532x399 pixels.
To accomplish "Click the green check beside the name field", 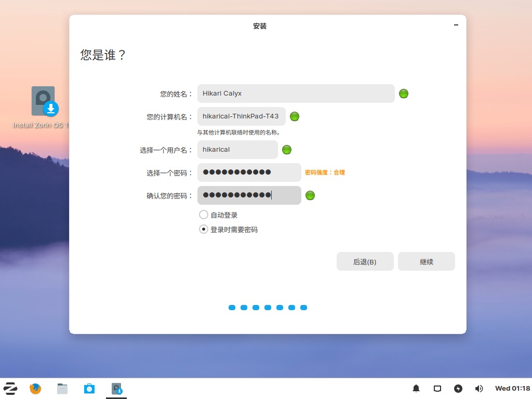I will [x=404, y=94].
